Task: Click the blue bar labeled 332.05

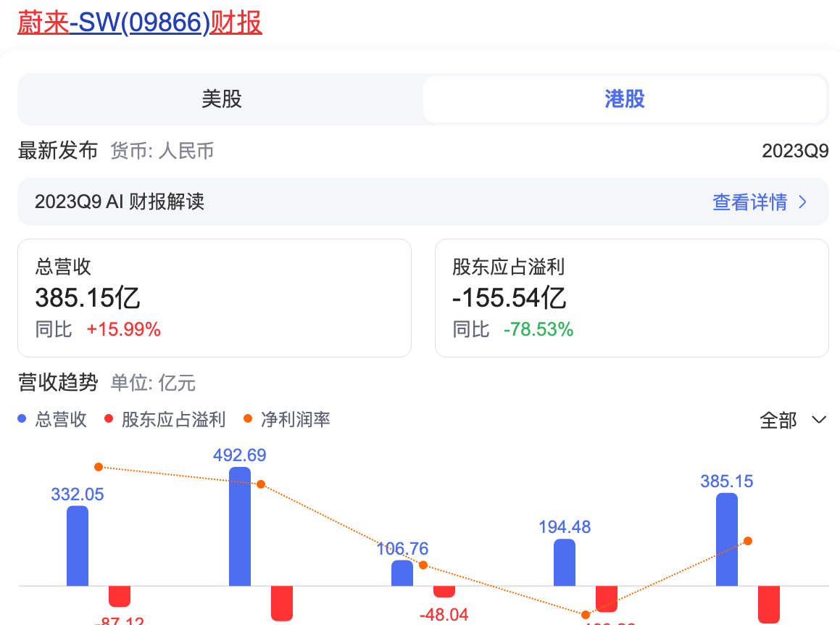Action: [78, 546]
